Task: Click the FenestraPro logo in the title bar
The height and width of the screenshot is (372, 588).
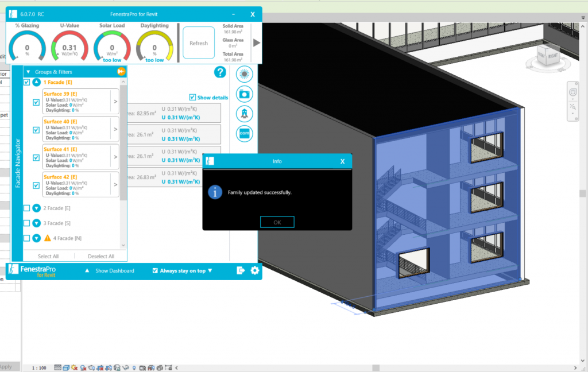Action: point(13,14)
